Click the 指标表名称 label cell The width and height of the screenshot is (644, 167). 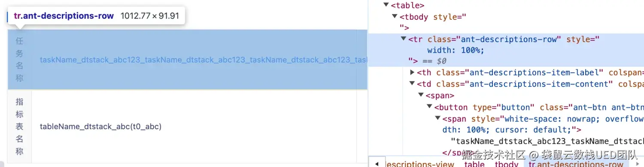[x=20, y=127]
